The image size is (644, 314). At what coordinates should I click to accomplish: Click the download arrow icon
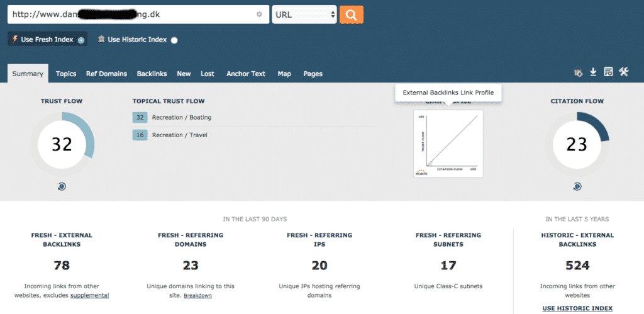pyautogui.click(x=592, y=72)
